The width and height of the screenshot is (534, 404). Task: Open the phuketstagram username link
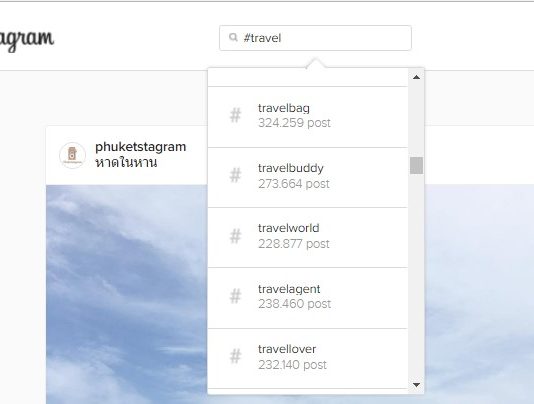click(x=141, y=147)
